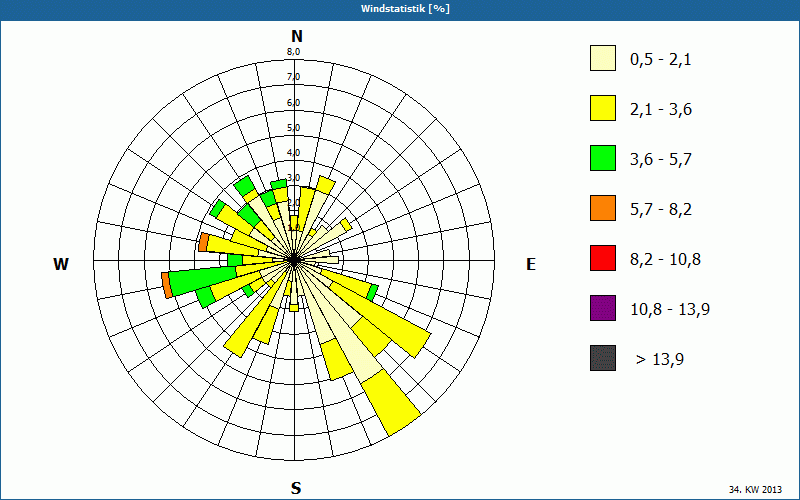Click the red 8,2 - 10,8 legend swatch
800x500 pixels.
603,258
